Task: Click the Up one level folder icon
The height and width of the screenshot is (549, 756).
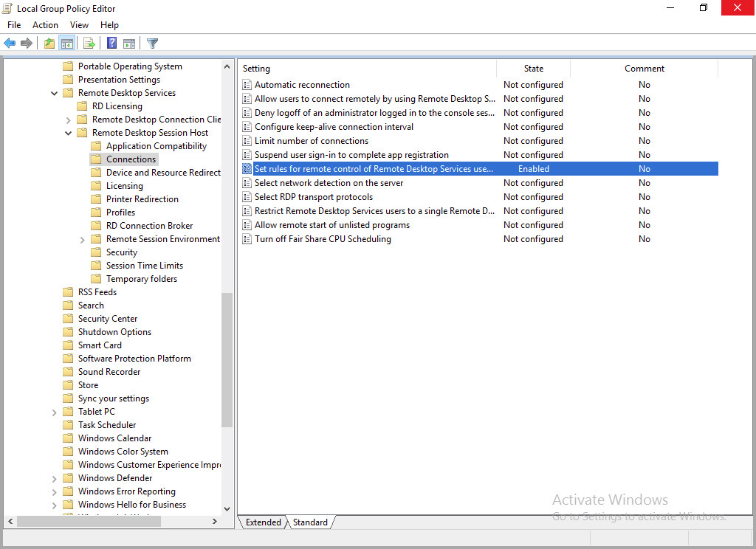Action: [49, 44]
